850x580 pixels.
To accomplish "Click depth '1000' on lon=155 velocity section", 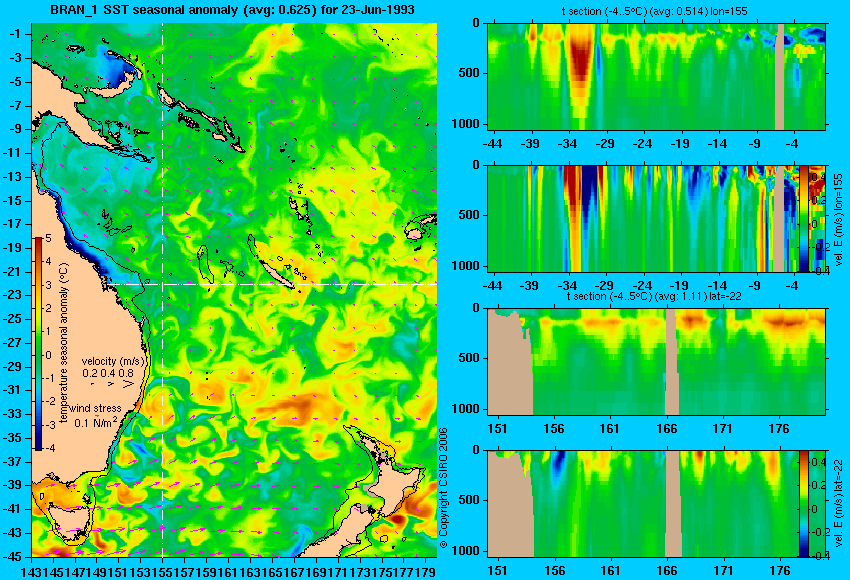I will [x=466, y=266].
